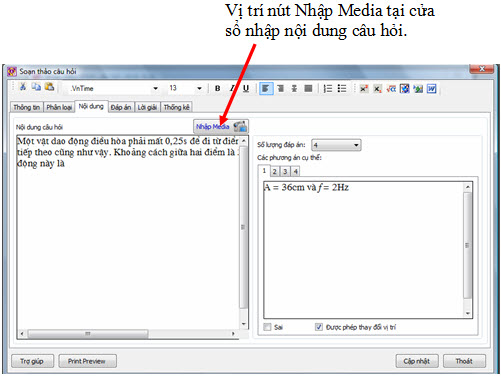Apply subscript formatting
The image size is (501, 376).
click(377, 89)
